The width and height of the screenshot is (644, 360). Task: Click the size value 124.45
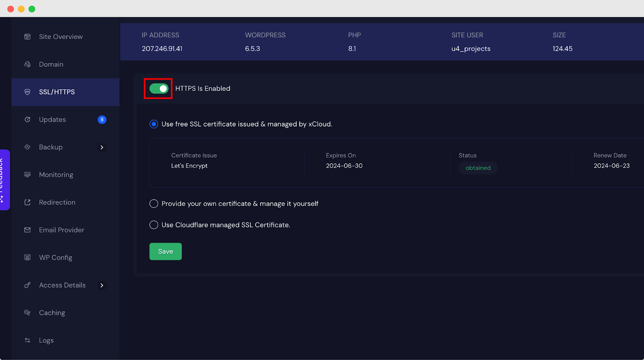(562, 49)
